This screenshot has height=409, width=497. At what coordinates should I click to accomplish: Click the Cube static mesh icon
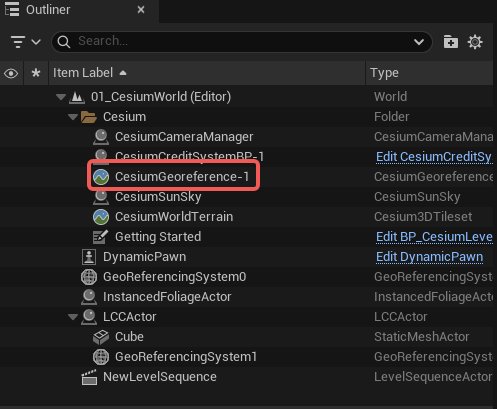point(101,337)
